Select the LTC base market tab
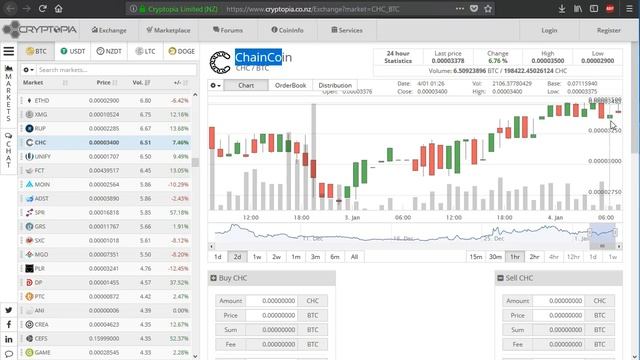640x360 pixels. pyautogui.click(x=145, y=51)
